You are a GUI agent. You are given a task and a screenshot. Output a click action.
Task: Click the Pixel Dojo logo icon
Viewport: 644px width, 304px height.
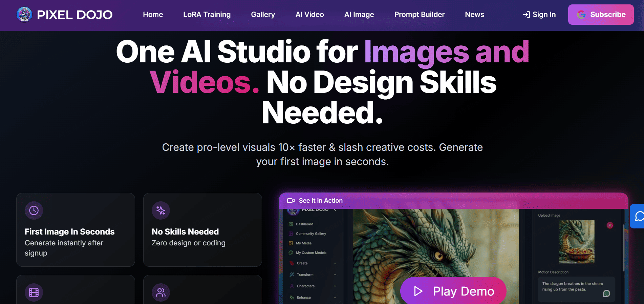(24, 15)
